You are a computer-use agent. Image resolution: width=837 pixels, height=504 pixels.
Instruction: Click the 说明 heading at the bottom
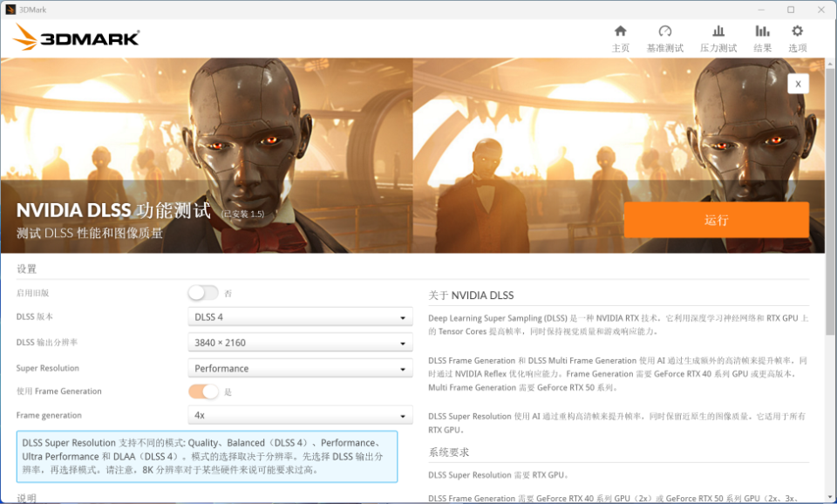27,498
